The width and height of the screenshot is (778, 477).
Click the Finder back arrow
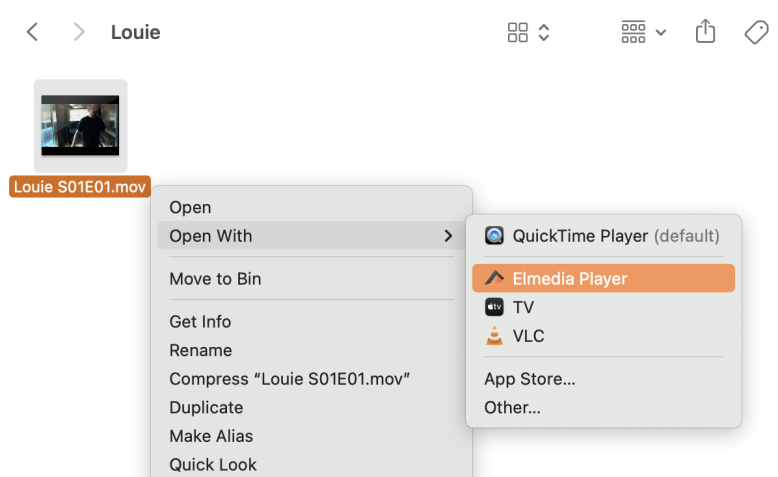(x=32, y=32)
